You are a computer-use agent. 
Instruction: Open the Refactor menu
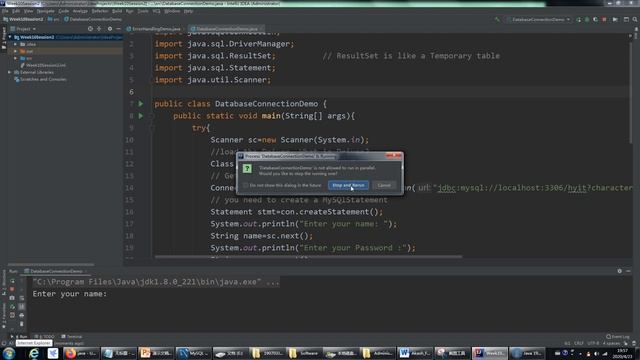point(100,11)
